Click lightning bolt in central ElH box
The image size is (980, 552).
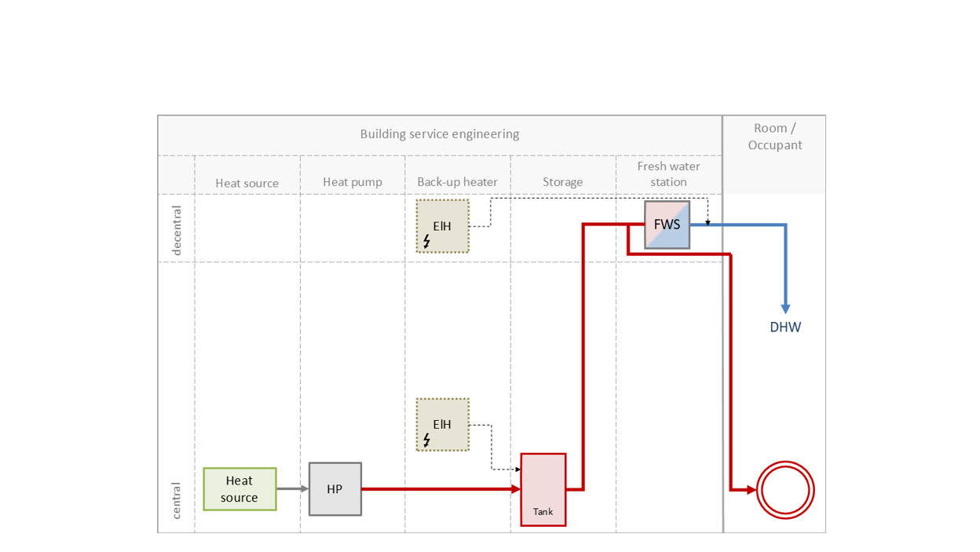(426, 440)
